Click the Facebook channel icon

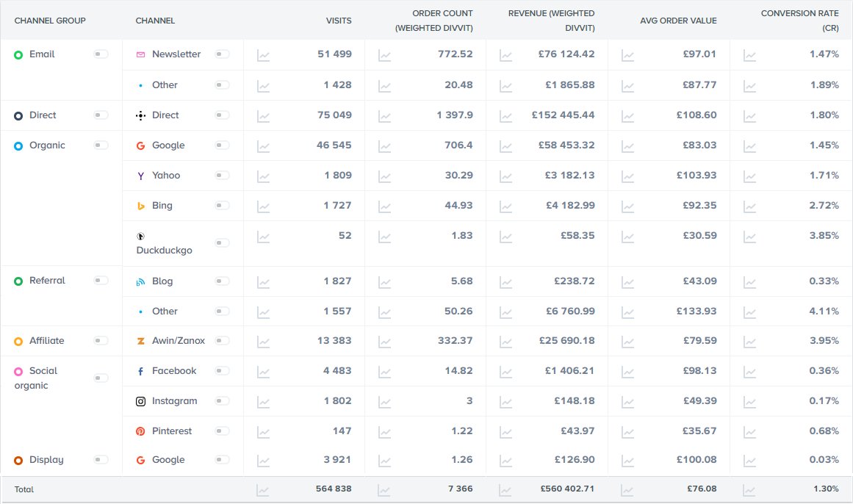click(x=140, y=371)
